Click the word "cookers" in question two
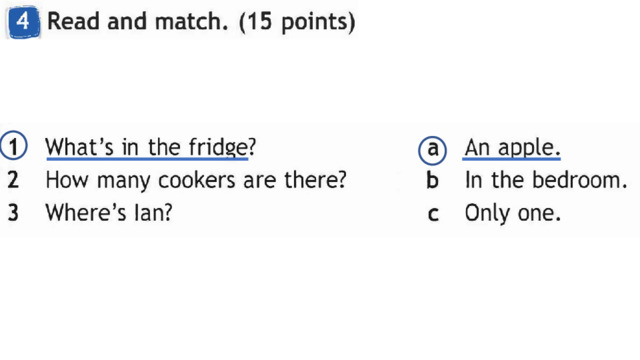The height and width of the screenshot is (360, 640). coord(197,180)
